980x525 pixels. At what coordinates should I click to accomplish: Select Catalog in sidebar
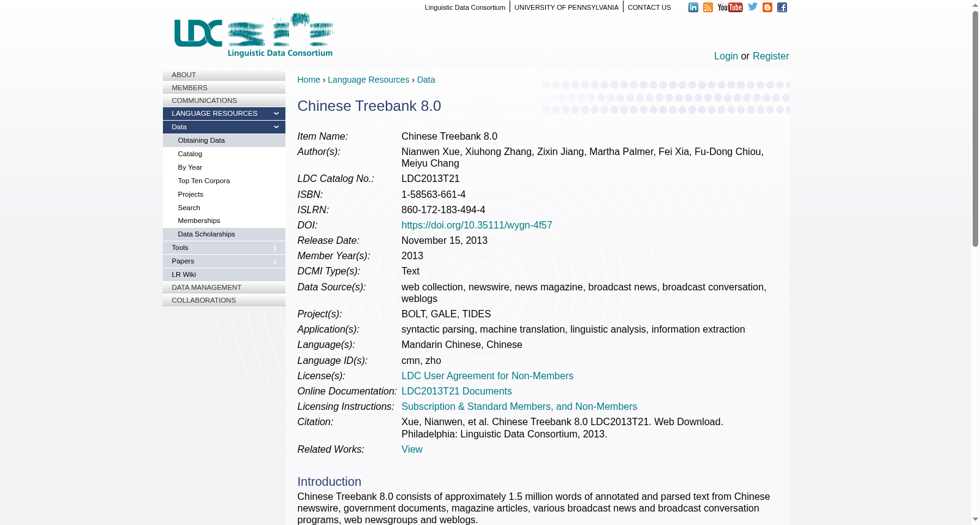224,154
